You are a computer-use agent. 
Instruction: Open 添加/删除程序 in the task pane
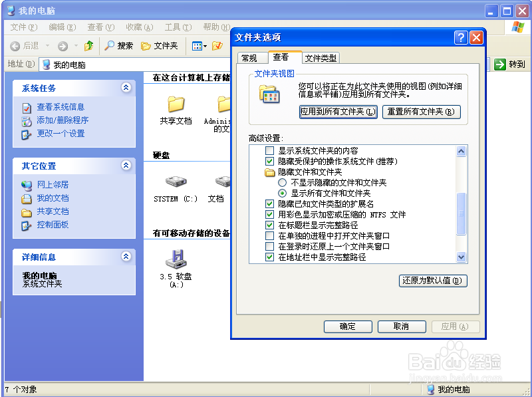click(x=63, y=120)
